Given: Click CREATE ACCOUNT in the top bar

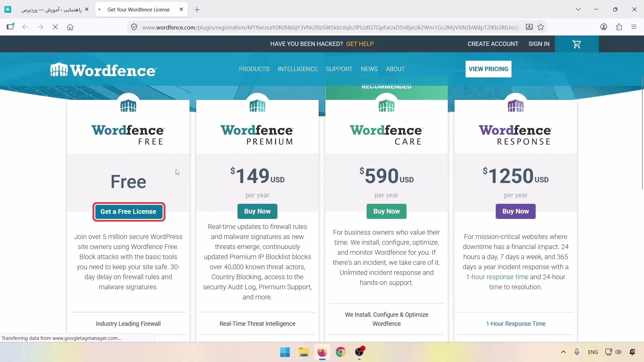Looking at the screenshot, I should click(x=493, y=44).
